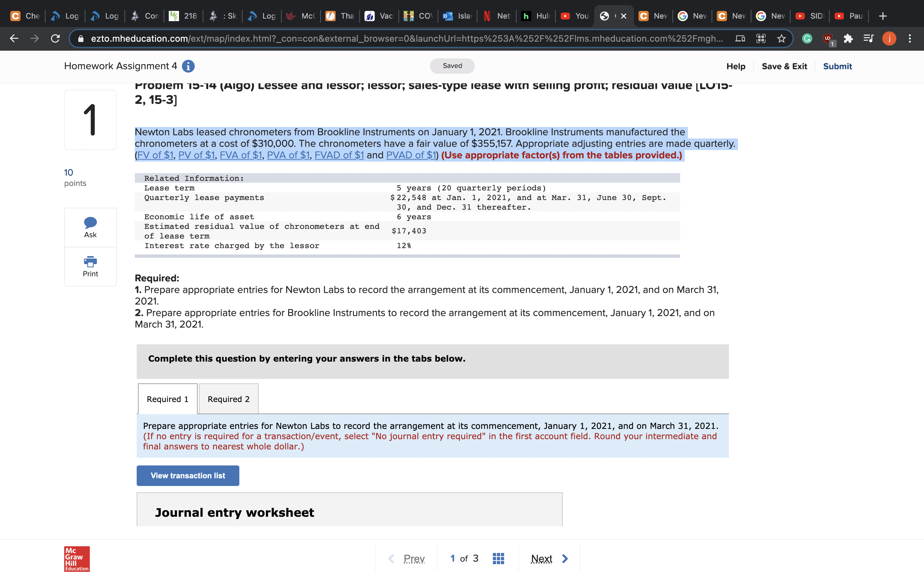Screen dimensions: 924x577
Task: Select the Required 1 tab
Action: (167, 399)
